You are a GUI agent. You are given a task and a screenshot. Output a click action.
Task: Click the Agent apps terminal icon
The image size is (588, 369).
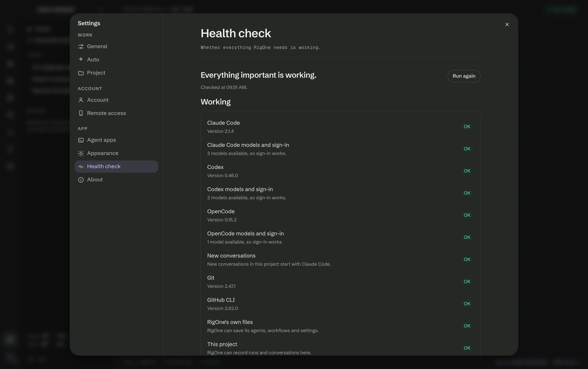click(81, 140)
